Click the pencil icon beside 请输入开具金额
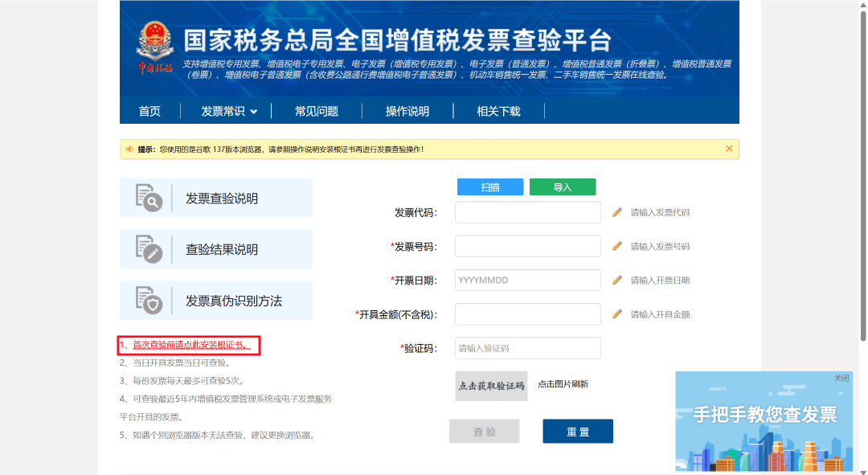868x475 pixels. 617,314
